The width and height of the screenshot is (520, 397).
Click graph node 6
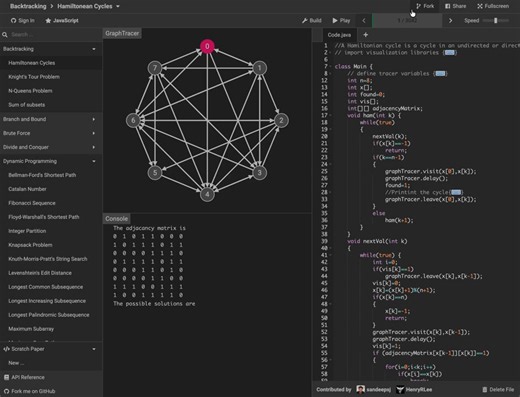133,120
